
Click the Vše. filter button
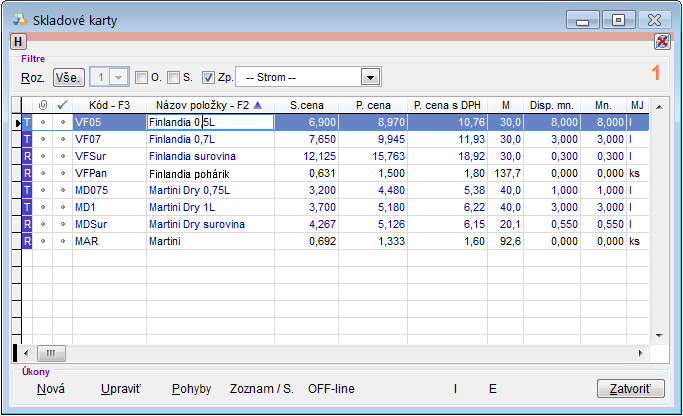point(69,77)
